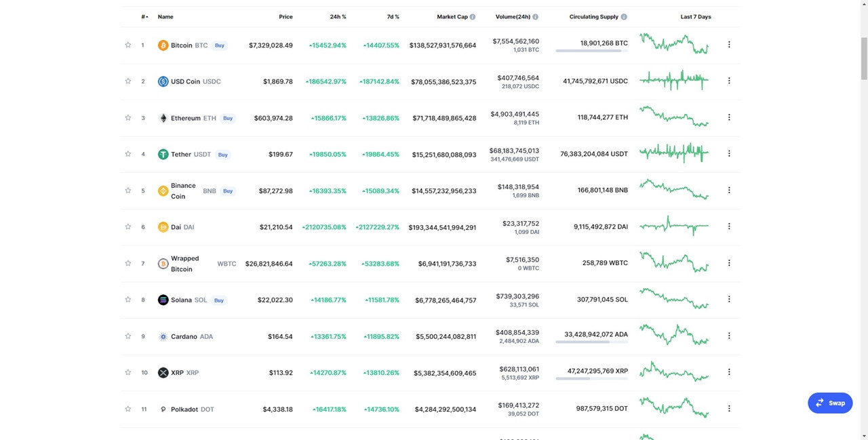Open Binance Coin row three-dot menu
Viewport: 868px width, 440px height.
tap(729, 190)
